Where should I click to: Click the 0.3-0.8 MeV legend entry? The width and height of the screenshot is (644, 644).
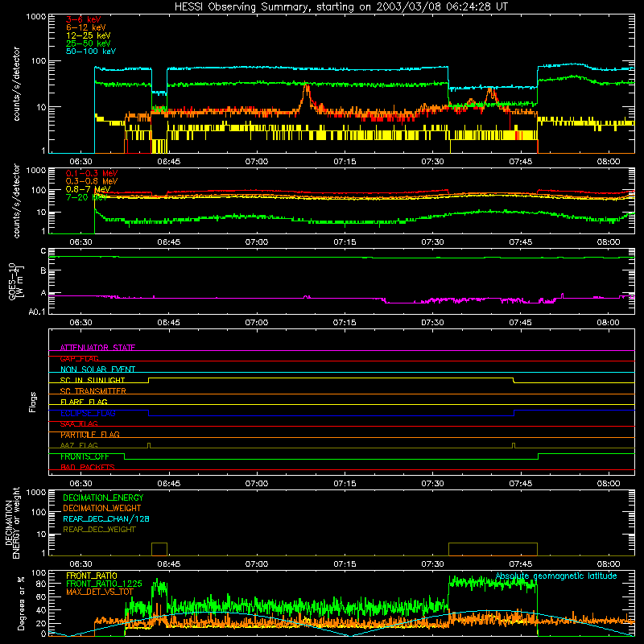92,181
